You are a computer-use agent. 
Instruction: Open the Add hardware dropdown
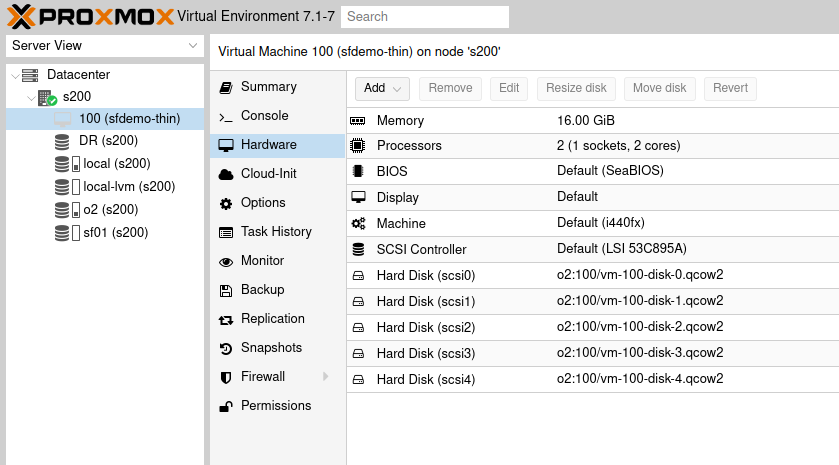pos(382,88)
